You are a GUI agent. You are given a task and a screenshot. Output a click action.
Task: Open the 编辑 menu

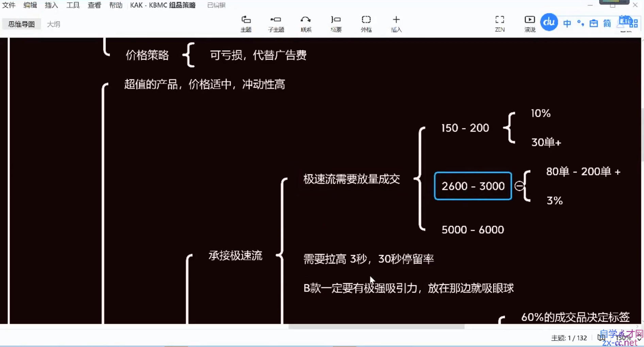[30, 5]
